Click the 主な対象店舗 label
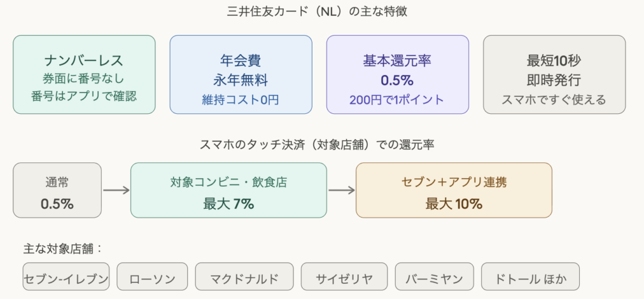This screenshot has width=644, height=299. tap(62, 248)
